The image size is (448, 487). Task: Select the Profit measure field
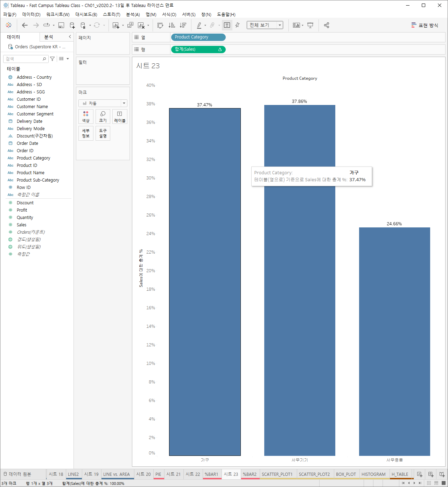[x=22, y=210]
